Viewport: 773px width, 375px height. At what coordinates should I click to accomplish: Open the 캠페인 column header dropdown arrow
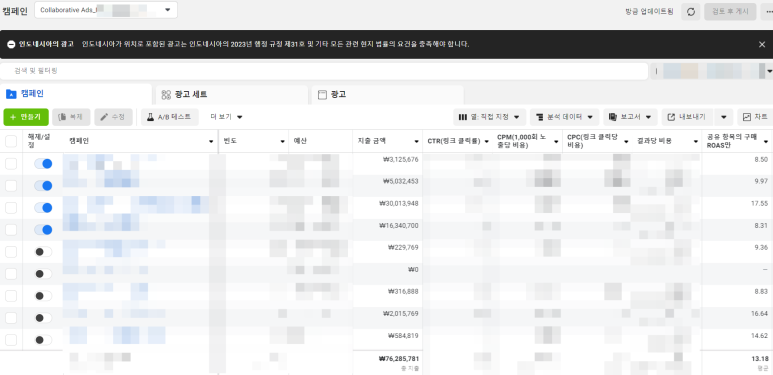[x=211, y=141]
